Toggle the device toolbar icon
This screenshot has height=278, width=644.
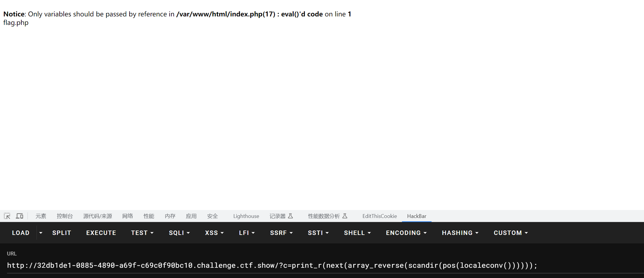click(20, 216)
